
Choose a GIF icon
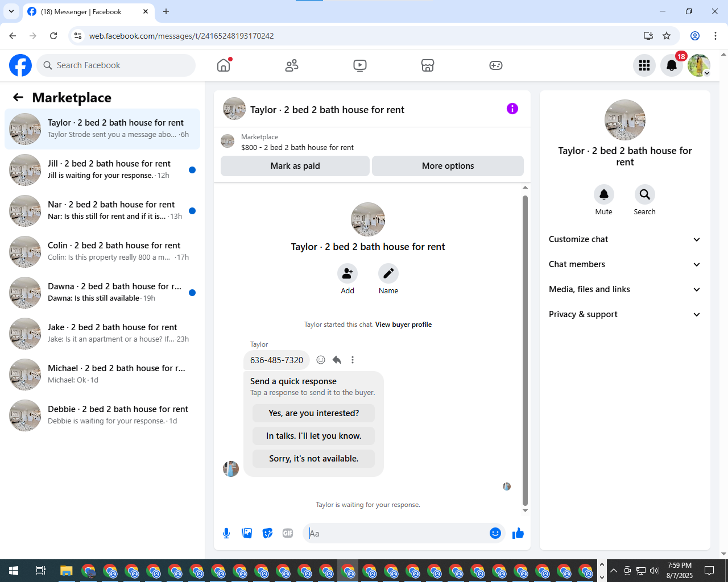click(288, 533)
